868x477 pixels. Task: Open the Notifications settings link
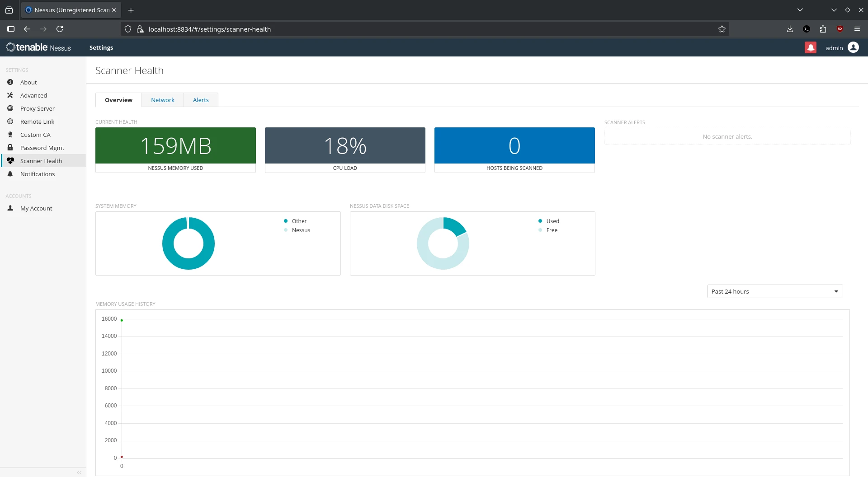[x=38, y=174]
